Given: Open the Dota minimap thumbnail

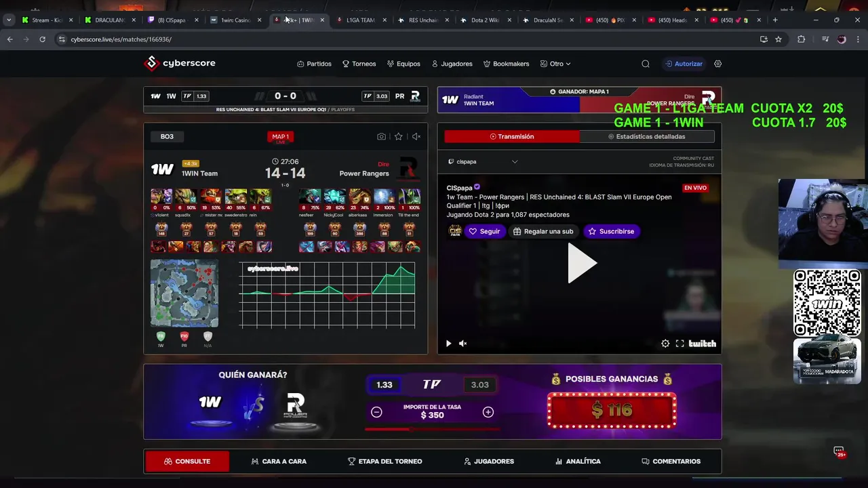Looking at the screenshot, I should pyautogui.click(x=184, y=293).
